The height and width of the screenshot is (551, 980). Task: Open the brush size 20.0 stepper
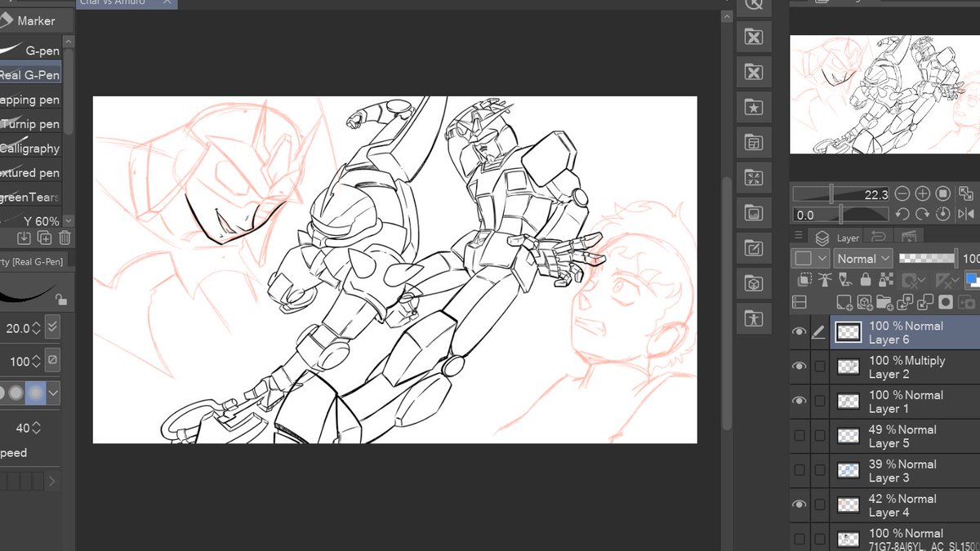(x=36, y=328)
